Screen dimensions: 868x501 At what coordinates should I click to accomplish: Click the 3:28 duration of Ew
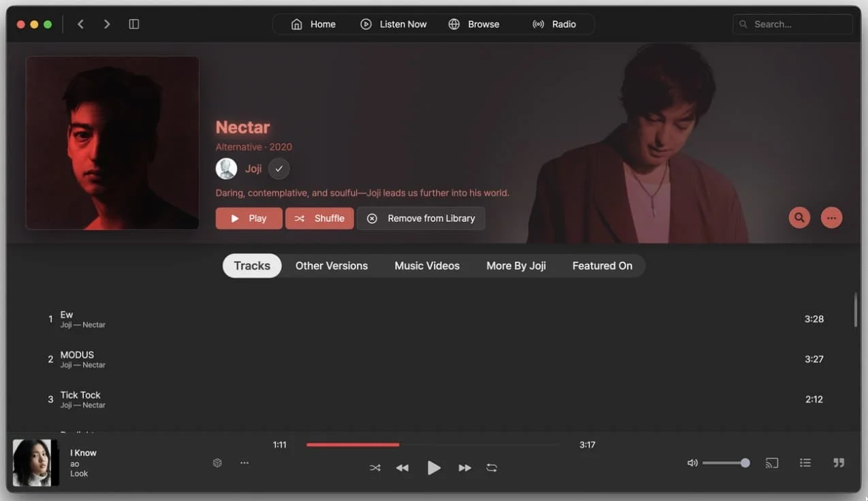(814, 319)
